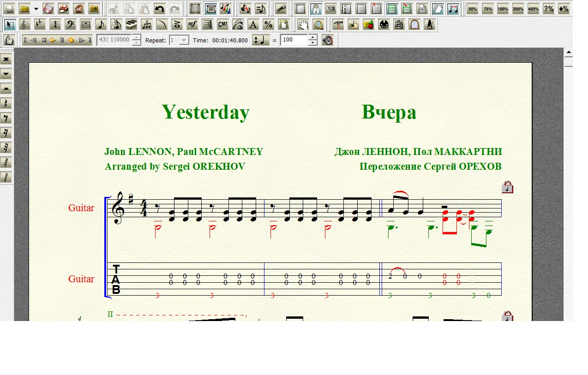This screenshot has height=375, width=588.
Task: Set zoom to 75%
Action: point(488,8)
